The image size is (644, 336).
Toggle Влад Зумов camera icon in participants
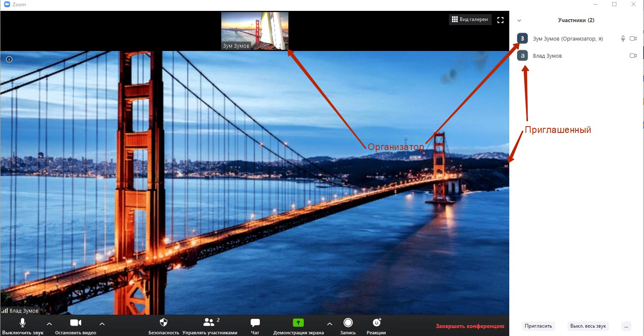(633, 56)
